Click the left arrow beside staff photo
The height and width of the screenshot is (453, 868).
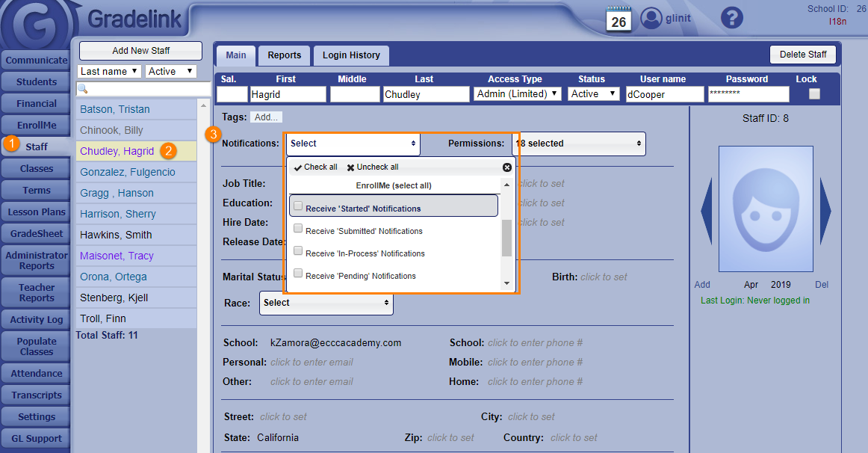click(x=706, y=212)
